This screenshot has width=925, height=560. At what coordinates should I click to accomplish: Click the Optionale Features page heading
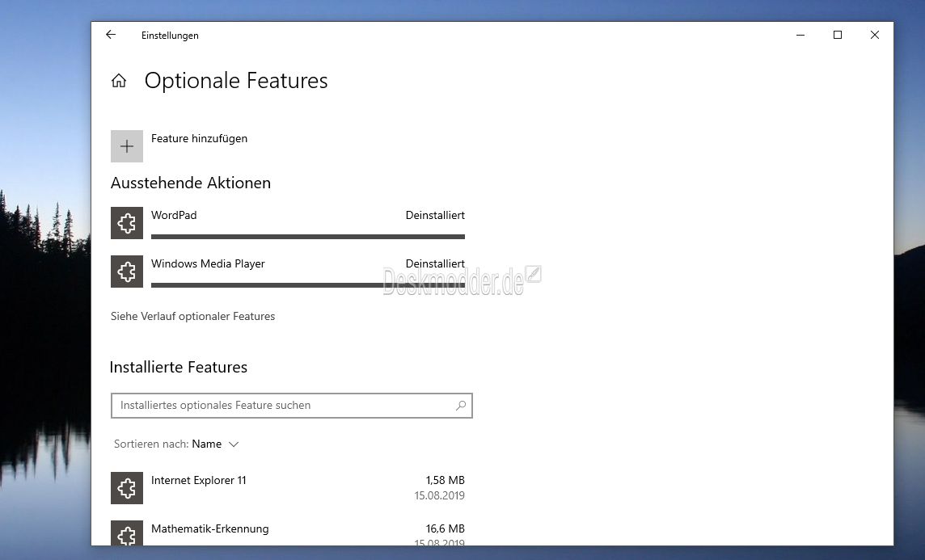point(236,81)
